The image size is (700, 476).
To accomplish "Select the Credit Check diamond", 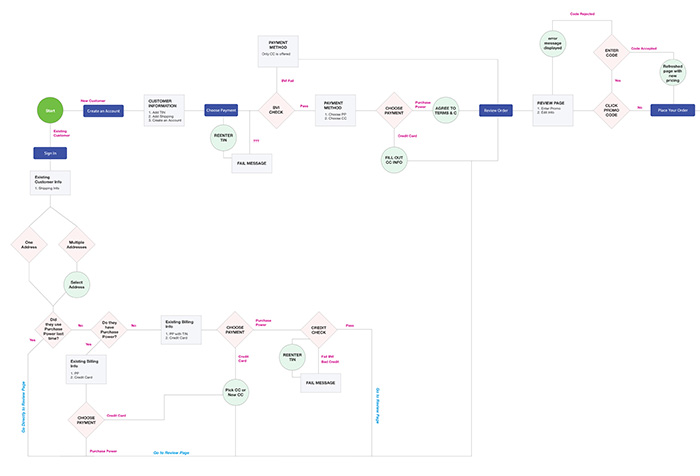I will [319, 330].
